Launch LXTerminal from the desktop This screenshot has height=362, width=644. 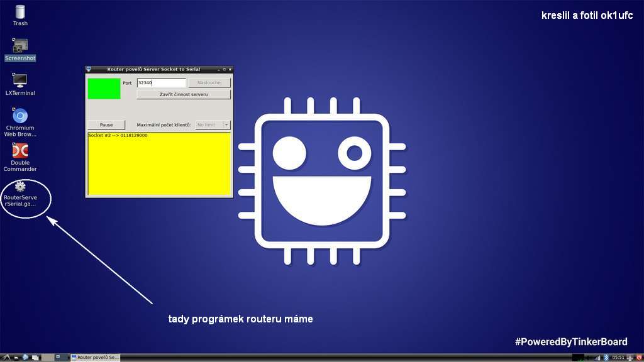[x=20, y=81]
